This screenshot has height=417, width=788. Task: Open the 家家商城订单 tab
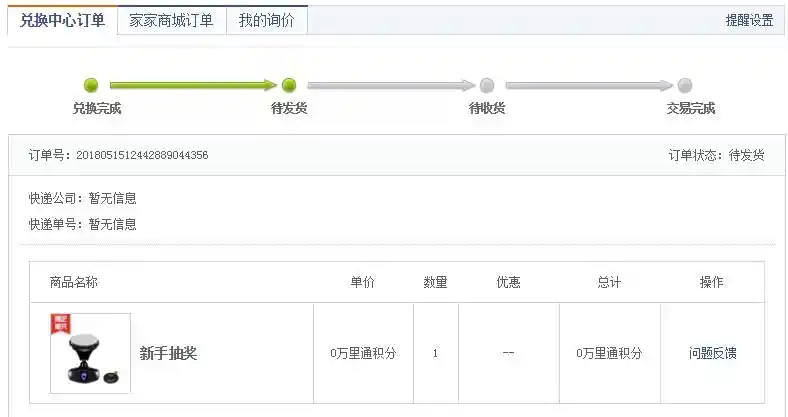[x=171, y=20]
